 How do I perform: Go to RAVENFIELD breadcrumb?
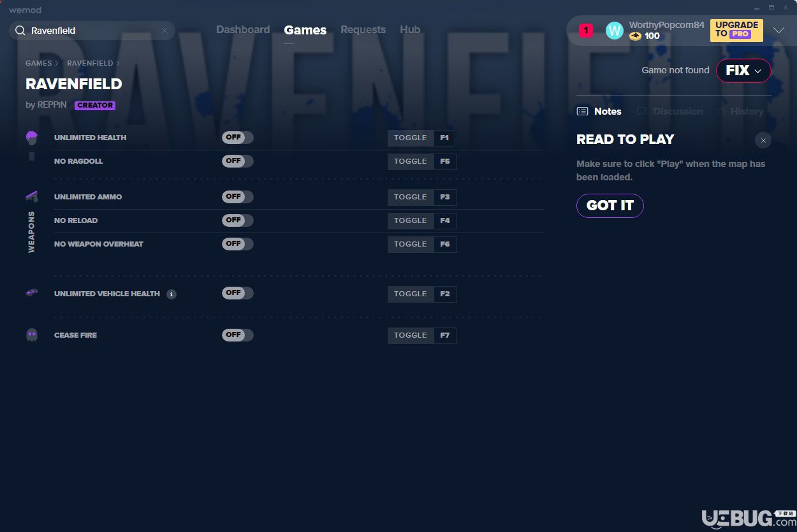[x=90, y=63]
